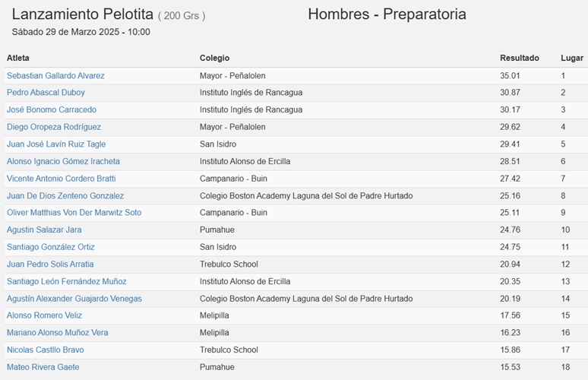The width and height of the screenshot is (588, 380).
Task: Open José Bonomo Carracedo's profile
Action: click(x=52, y=110)
